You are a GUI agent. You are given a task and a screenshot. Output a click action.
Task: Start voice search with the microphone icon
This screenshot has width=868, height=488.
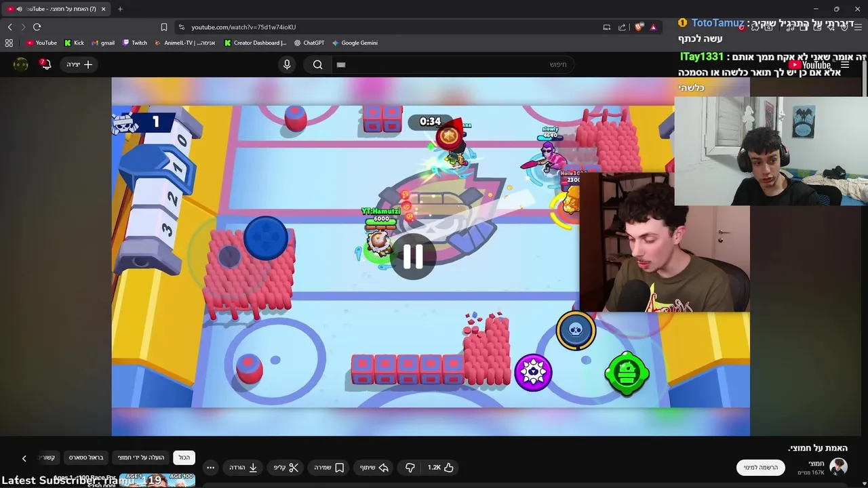[287, 64]
